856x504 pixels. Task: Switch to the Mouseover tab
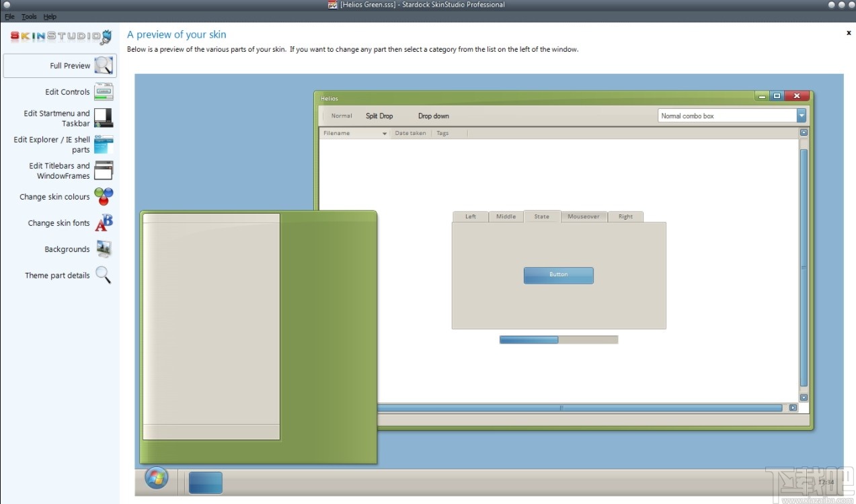coord(584,216)
